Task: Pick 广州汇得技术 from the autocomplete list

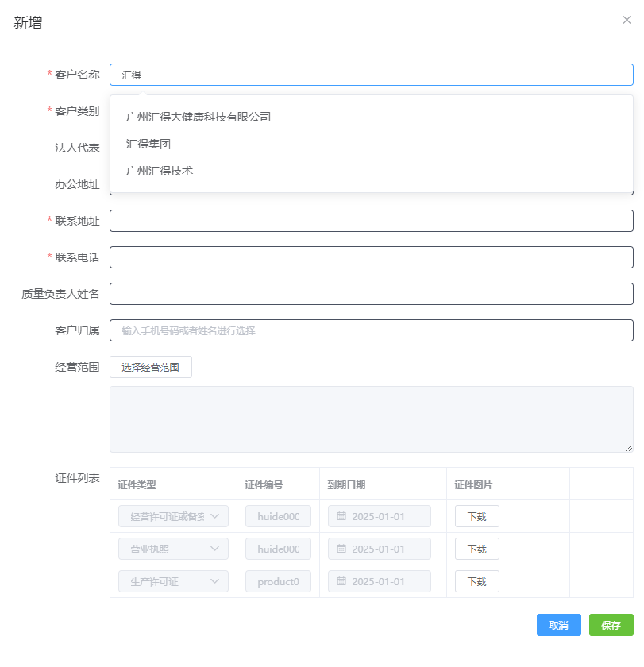Action: click(x=158, y=171)
